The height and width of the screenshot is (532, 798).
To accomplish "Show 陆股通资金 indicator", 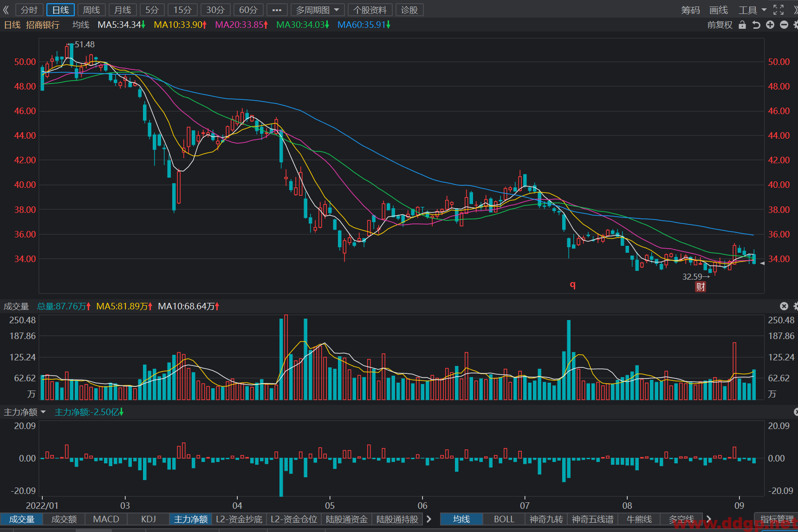I will [x=347, y=519].
